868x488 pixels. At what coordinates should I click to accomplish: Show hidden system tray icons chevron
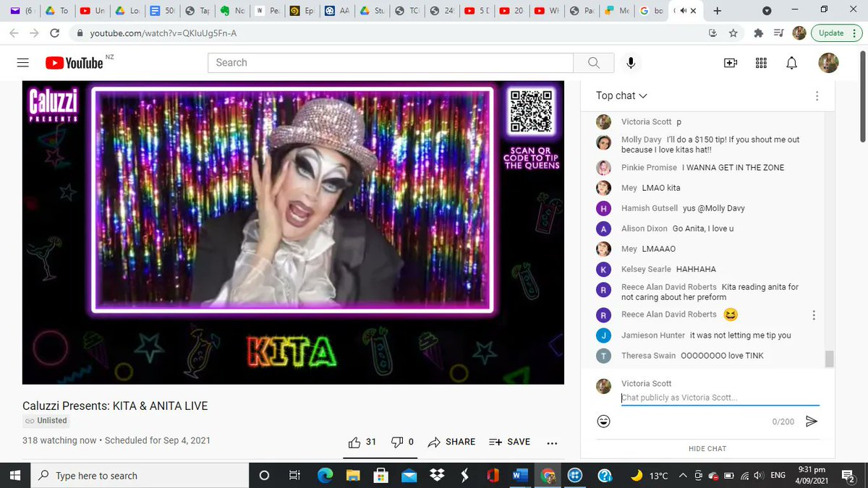(x=684, y=476)
